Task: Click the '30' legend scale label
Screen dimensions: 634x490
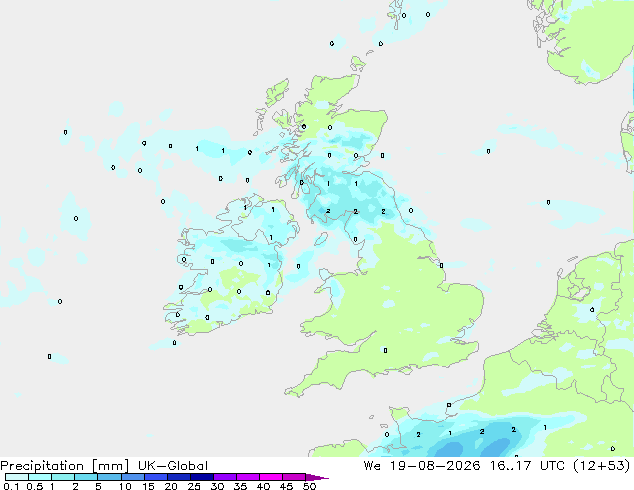Action: point(217,486)
